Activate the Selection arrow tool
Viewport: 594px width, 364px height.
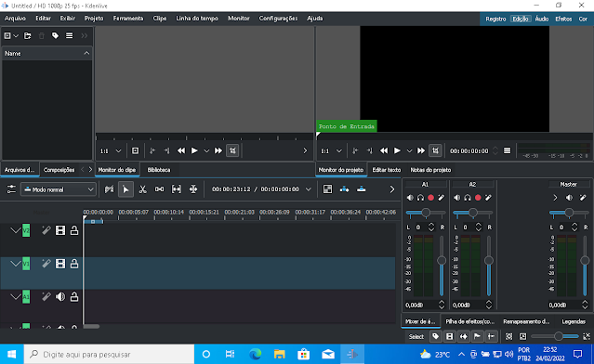click(125, 189)
